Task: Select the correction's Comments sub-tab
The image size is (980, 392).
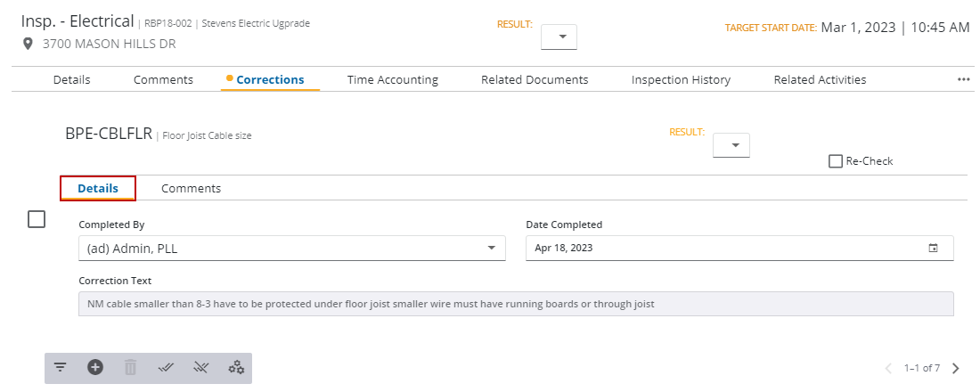Action: coord(191,188)
